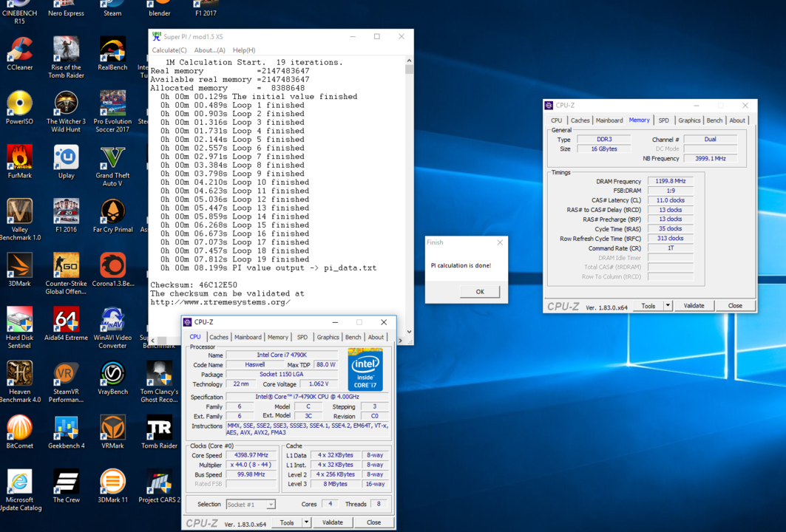The width and height of the screenshot is (786, 532).
Task: Open Calculate(C) menu in Super PI
Action: pos(169,50)
